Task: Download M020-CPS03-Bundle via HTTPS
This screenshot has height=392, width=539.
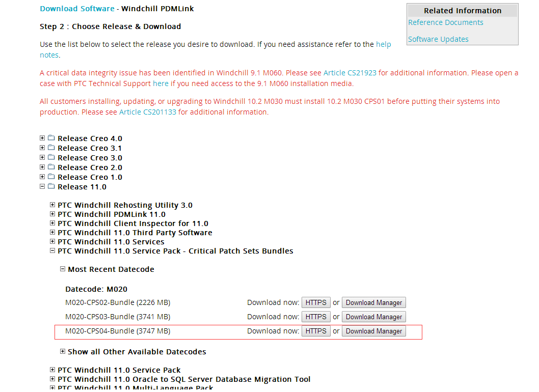Action: click(x=316, y=317)
